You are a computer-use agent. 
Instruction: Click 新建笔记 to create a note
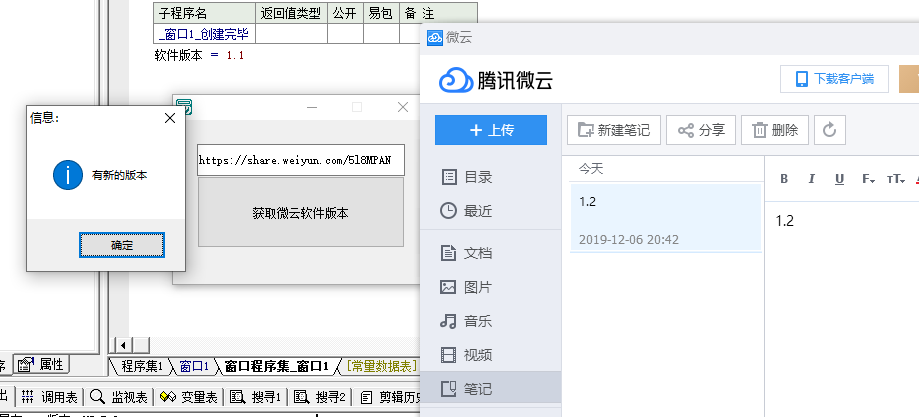click(614, 130)
